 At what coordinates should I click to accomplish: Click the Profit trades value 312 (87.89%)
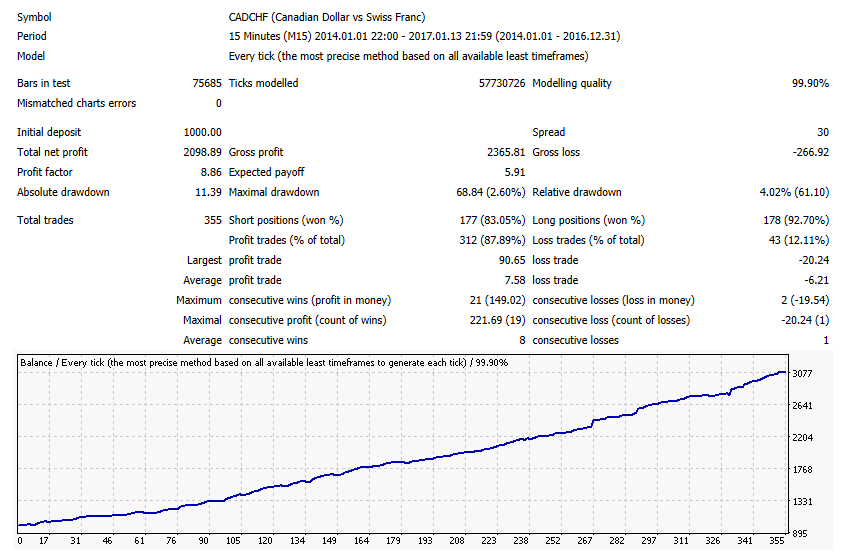pos(492,240)
